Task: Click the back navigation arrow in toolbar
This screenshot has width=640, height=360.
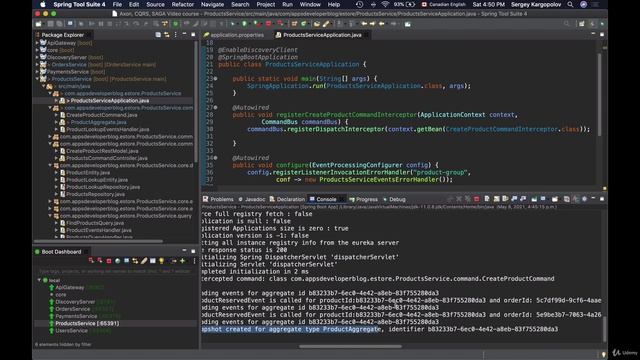Action: pyautogui.click(x=382, y=24)
